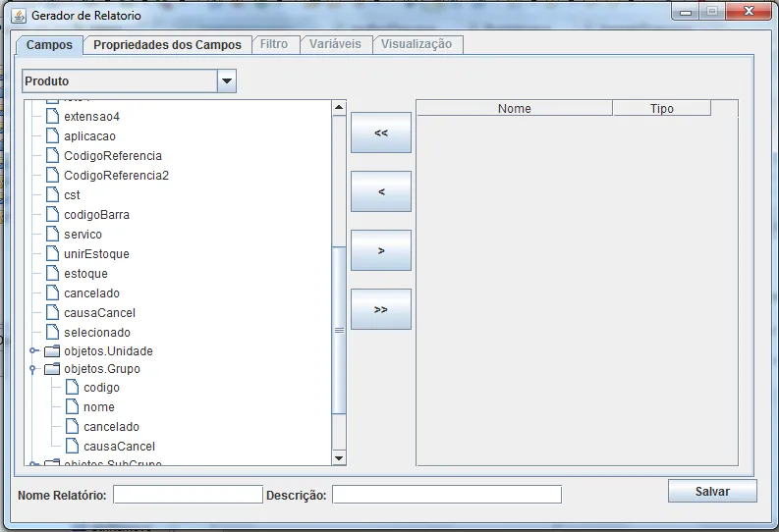Open the Produto combo box dropdown arrow
Screen dimensions: 779x532
(x=227, y=80)
